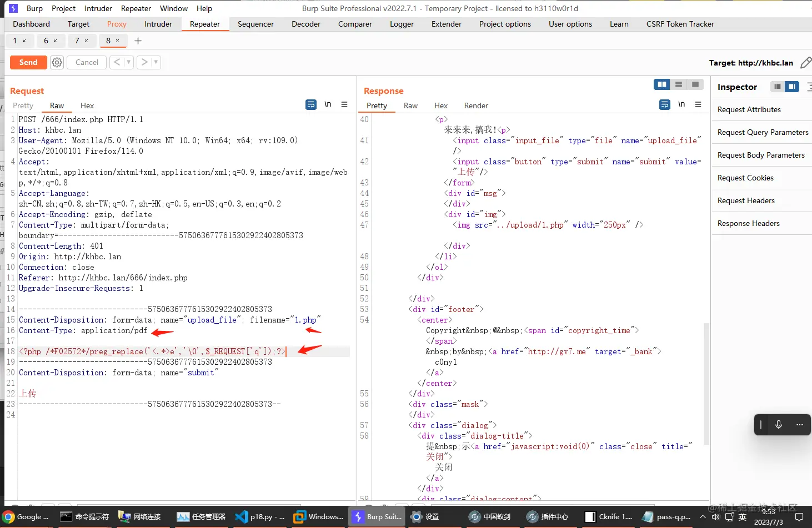Close Repeater tab 7
The image size is (812, 528).
(87, 41)
